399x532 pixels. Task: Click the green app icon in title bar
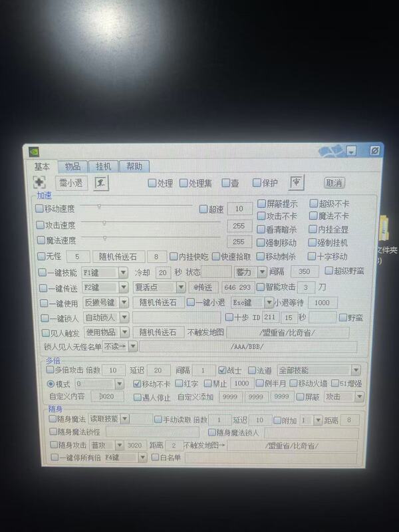(x=34, y=152)
